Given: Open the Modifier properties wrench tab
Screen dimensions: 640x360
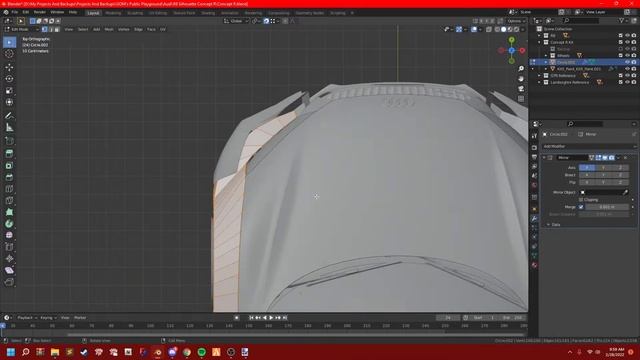Looking at the screenshot, I should tap(534, 219).
